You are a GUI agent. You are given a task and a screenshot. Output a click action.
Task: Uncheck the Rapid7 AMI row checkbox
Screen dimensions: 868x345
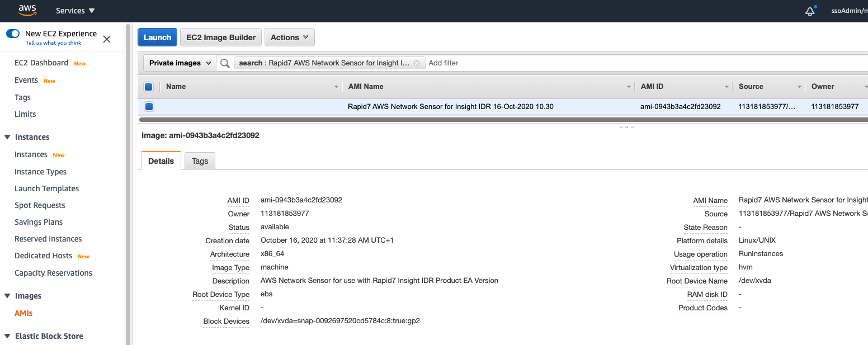click(149, 106)
